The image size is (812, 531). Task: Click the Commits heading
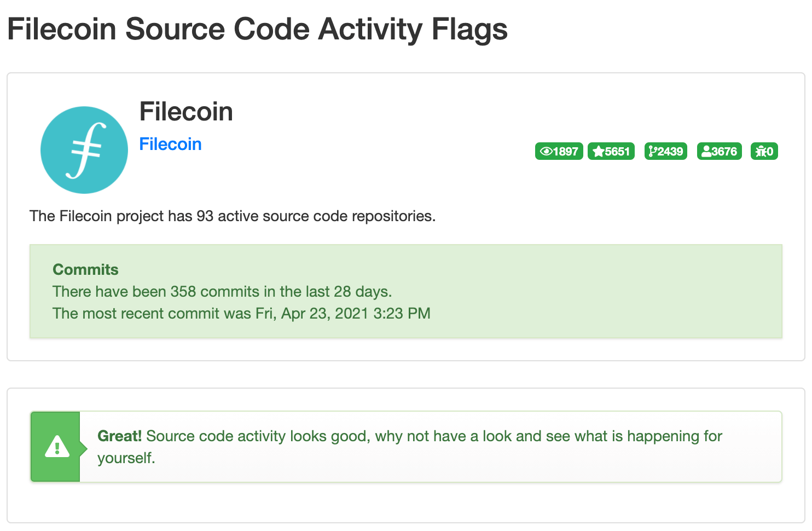click(85, 269)
